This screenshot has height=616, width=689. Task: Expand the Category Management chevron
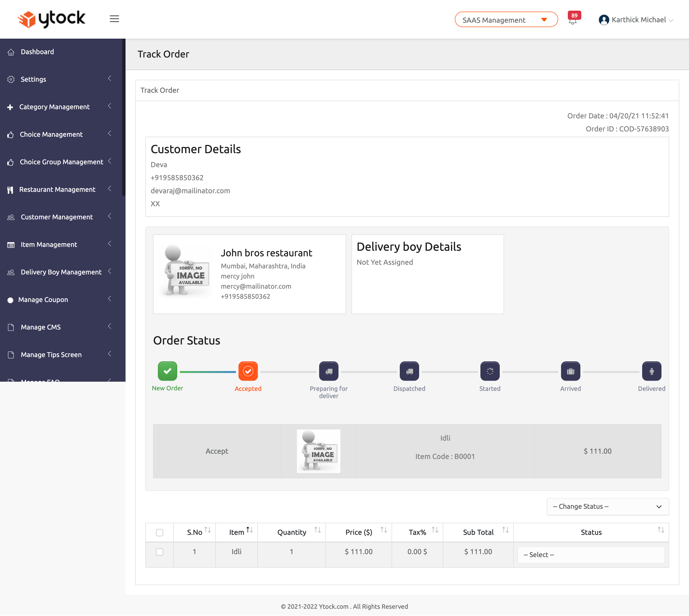110,106
